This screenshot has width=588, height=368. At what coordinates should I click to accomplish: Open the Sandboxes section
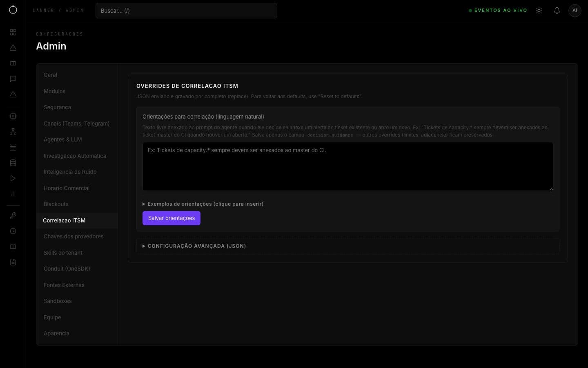77,301
